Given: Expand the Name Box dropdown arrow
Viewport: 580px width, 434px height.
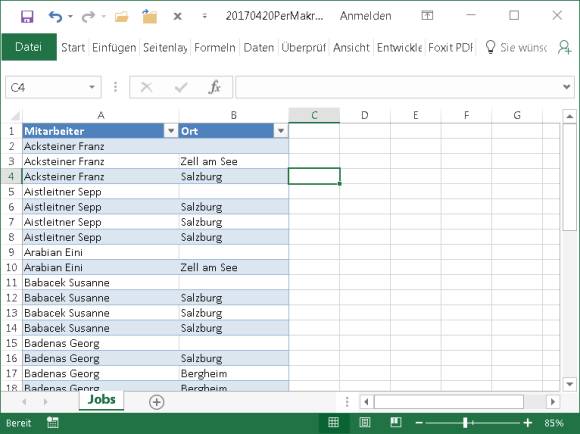Looking at the screenshot, I should (92, 87).
